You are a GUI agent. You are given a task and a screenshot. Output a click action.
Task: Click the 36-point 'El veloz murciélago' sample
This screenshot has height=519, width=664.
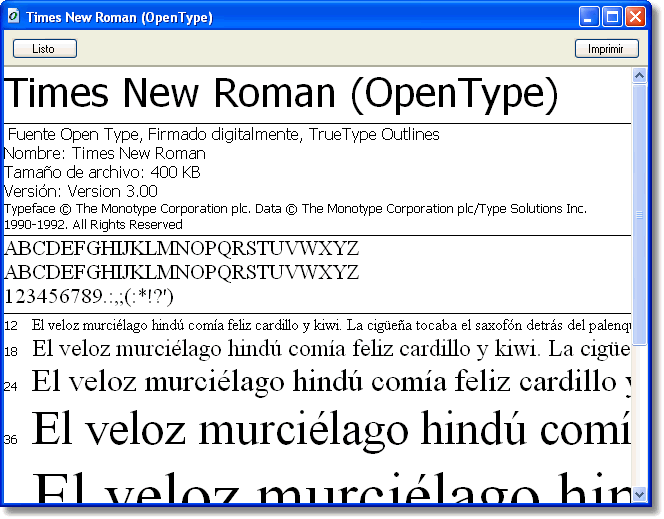331,430
